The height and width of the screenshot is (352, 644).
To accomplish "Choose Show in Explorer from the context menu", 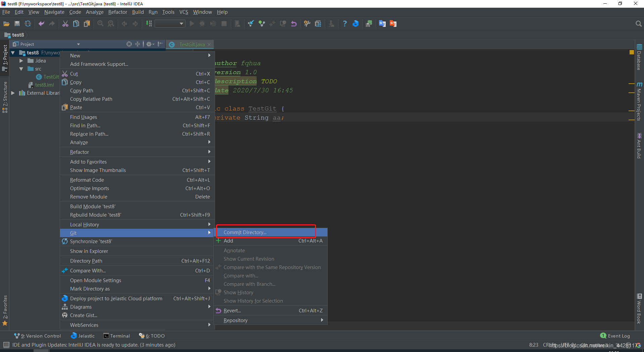I will tap(137, 251).
